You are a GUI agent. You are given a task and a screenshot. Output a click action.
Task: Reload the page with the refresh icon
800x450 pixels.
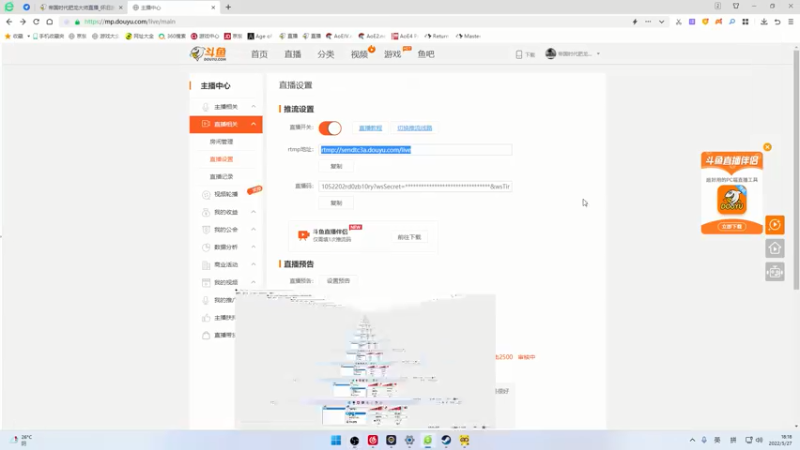click(x=36, y=22)
